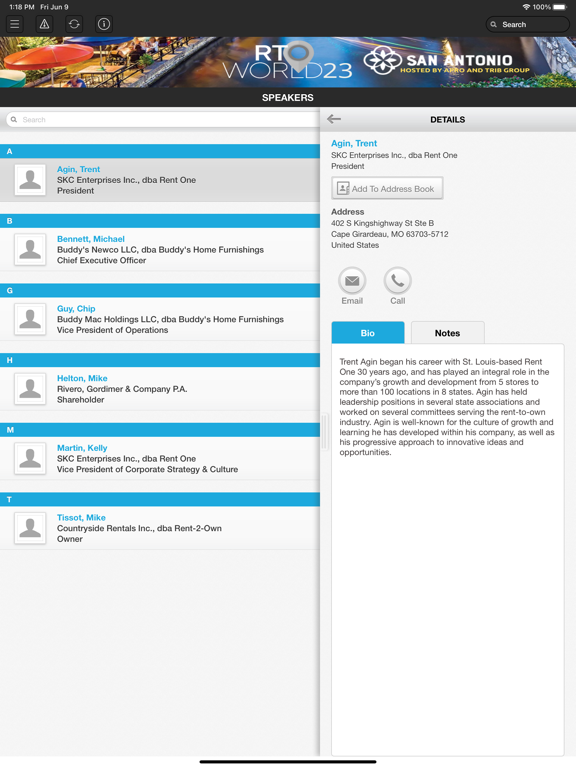
Task: Open the hamburger menu icon
Action: [x=15, y=24]
